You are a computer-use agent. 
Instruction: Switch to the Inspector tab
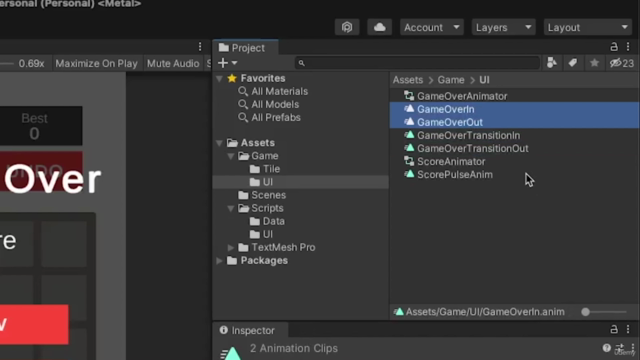(250, 330)
